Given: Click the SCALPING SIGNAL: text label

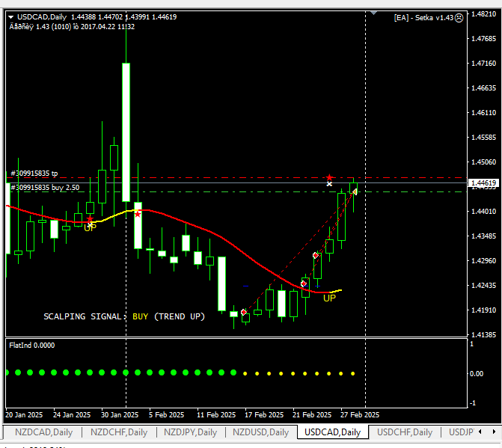Looking at the screenshot, I should (x=85, y=316).
